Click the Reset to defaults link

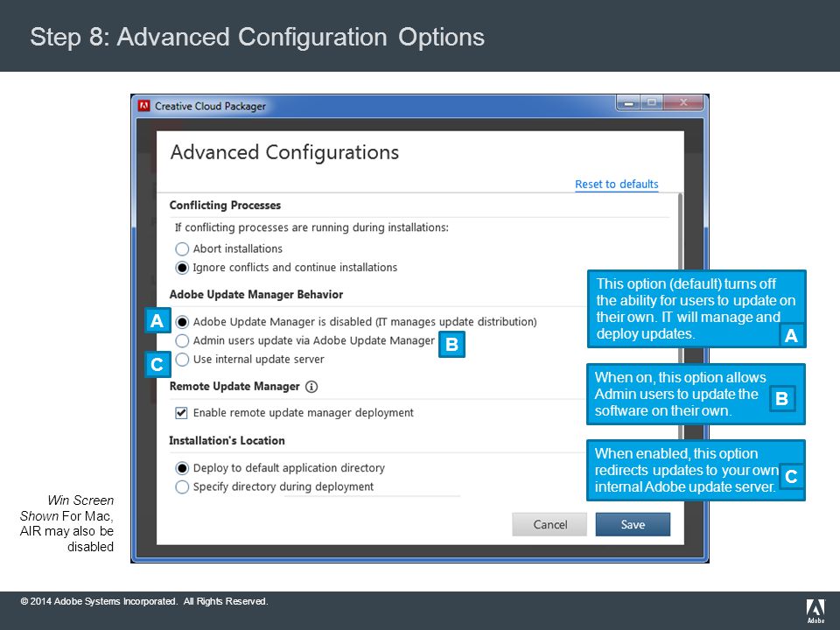tap(617, 185)
